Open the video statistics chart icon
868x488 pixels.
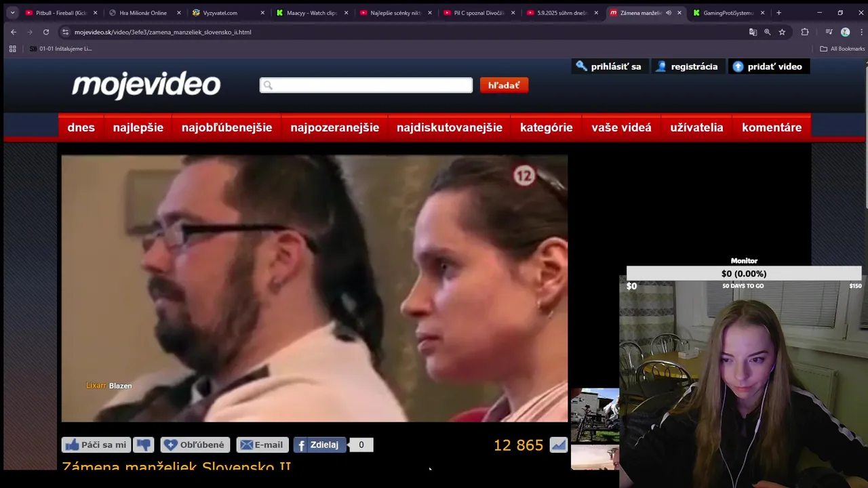(x=558, y=445)
